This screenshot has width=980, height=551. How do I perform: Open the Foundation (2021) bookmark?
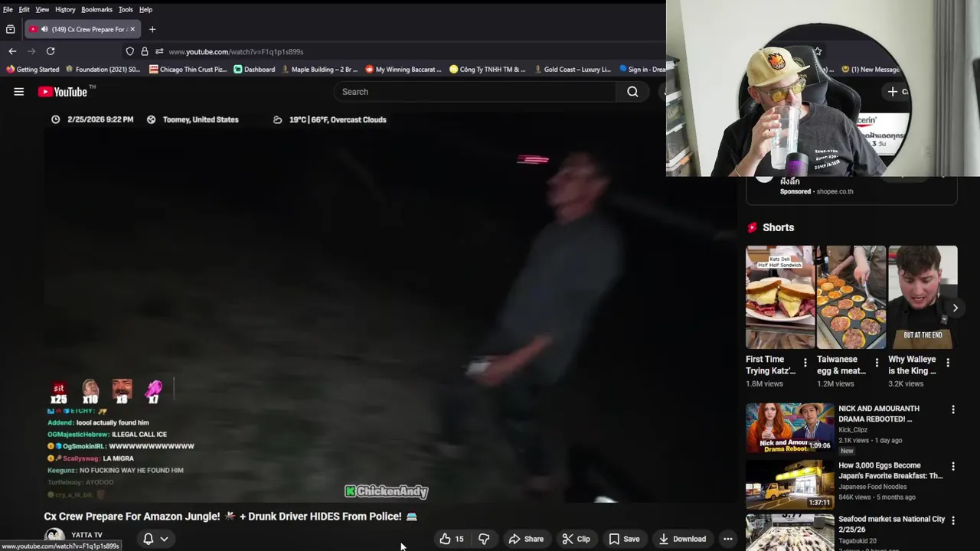coord(103,70)
